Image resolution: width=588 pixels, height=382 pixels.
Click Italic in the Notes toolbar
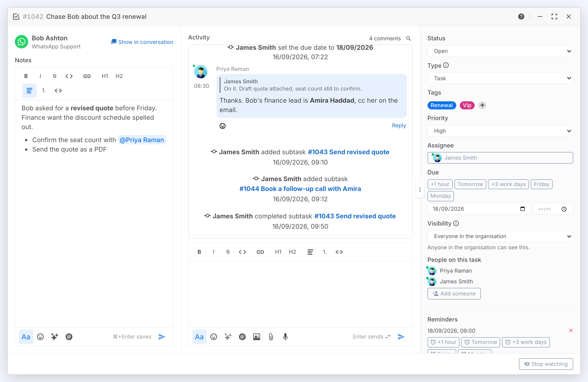(40, 76)
